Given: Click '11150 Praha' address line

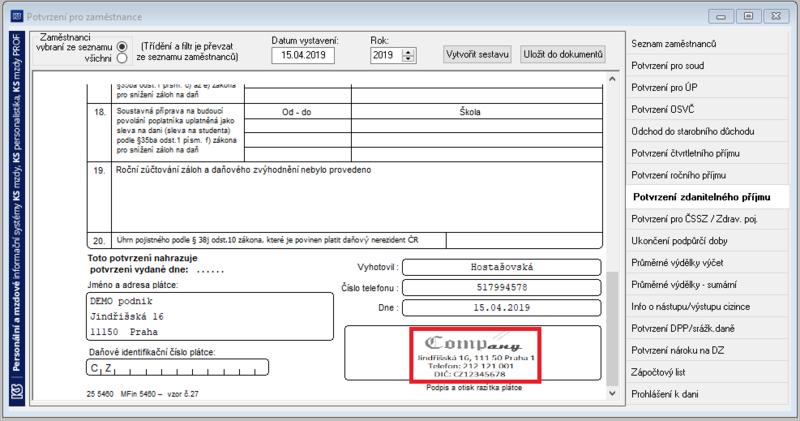Looking at the screenshot, I should (x=124, y=332).
